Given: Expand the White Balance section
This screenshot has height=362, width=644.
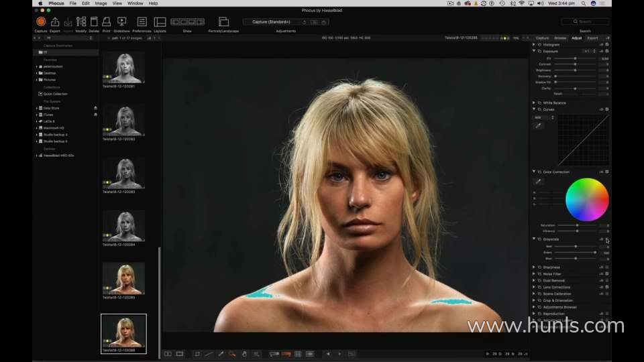Looking at the screenshot, I should pyautogui.click(x=534, y=103).
